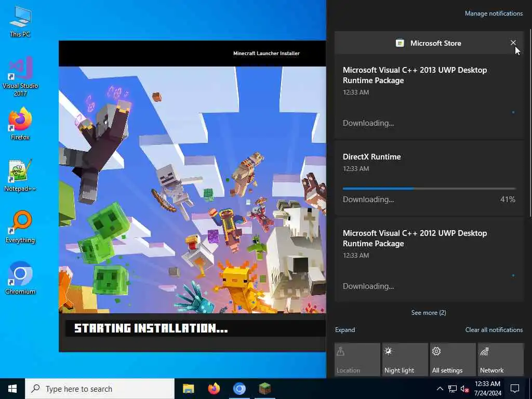Toggle the Location quick action
This screenshot has width=532, height=399.
tap(357, 360)
